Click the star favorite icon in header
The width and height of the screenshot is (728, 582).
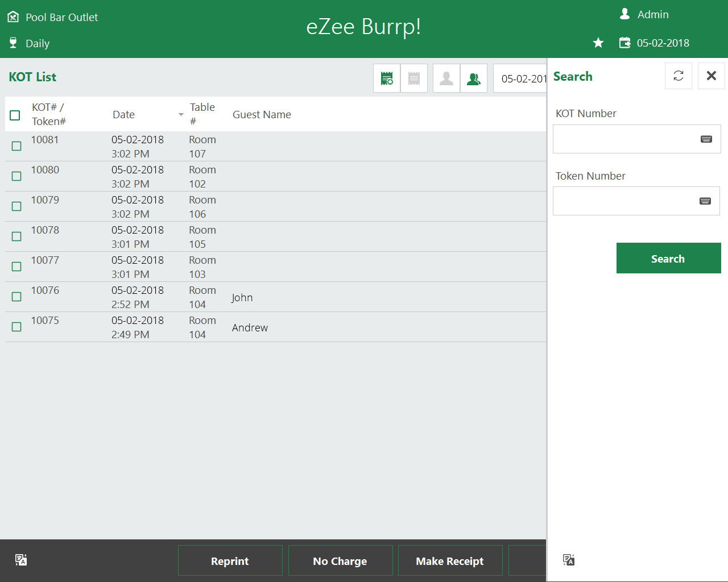(x=598, y=43)
